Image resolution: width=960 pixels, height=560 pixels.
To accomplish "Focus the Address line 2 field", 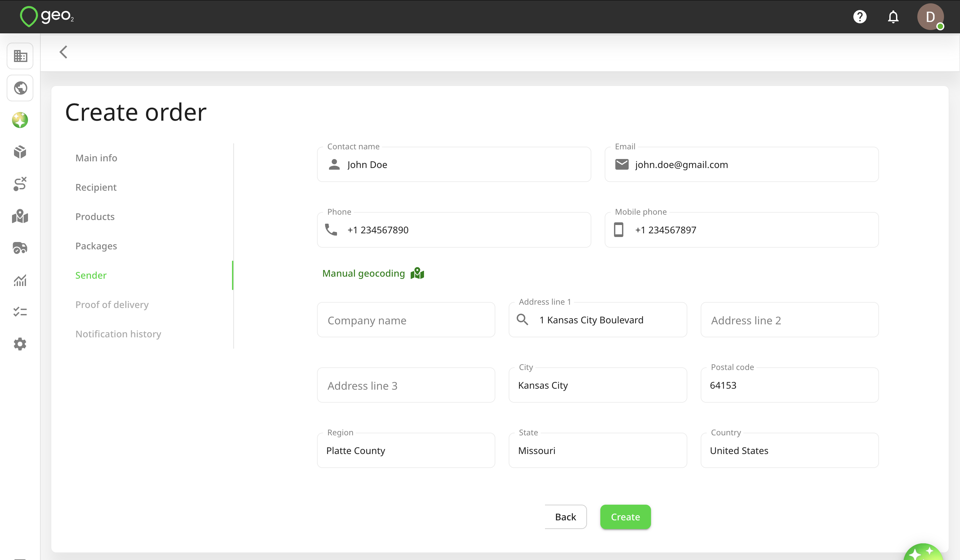I will coord(789,320).
